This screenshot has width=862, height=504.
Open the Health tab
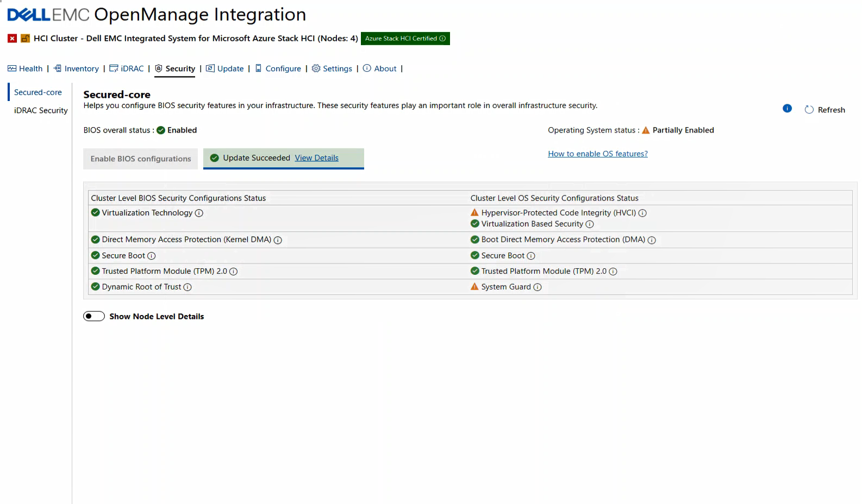25,68
